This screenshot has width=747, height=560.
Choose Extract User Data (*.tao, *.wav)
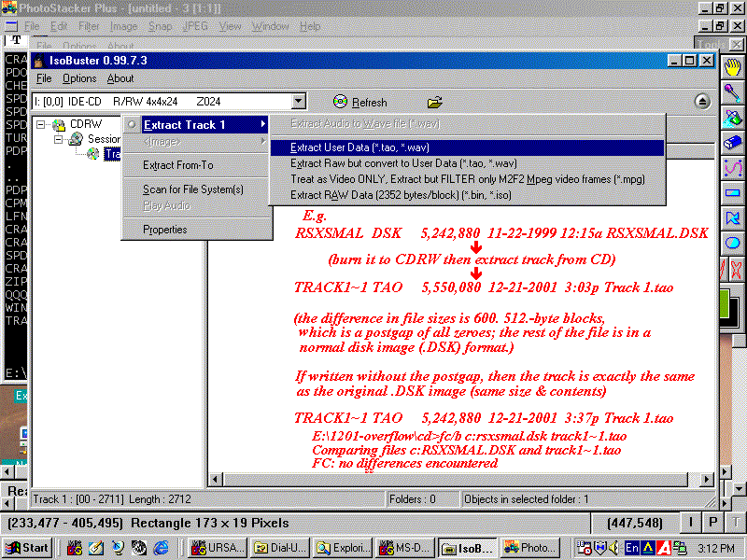pyautogui.click(x=467, y=147)
